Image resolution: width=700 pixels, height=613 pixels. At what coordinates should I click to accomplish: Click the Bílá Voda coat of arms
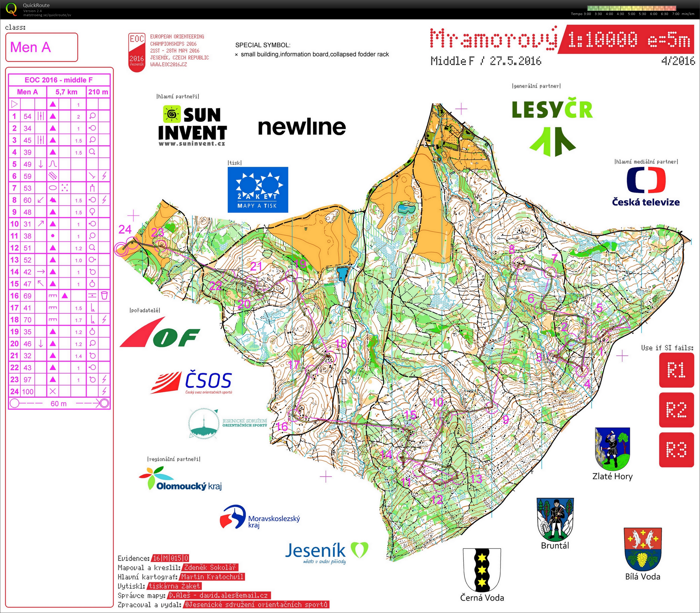[643, 549]
